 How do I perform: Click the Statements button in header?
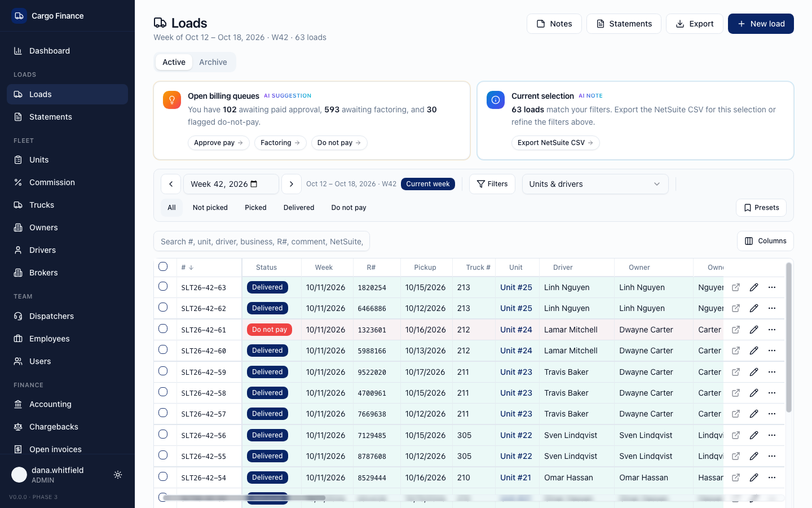[624, 24]
